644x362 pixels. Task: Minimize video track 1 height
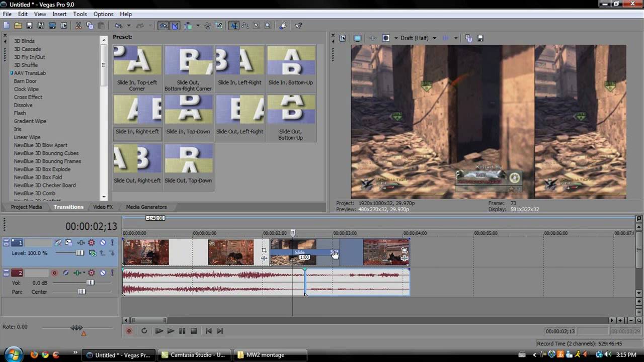6,241
